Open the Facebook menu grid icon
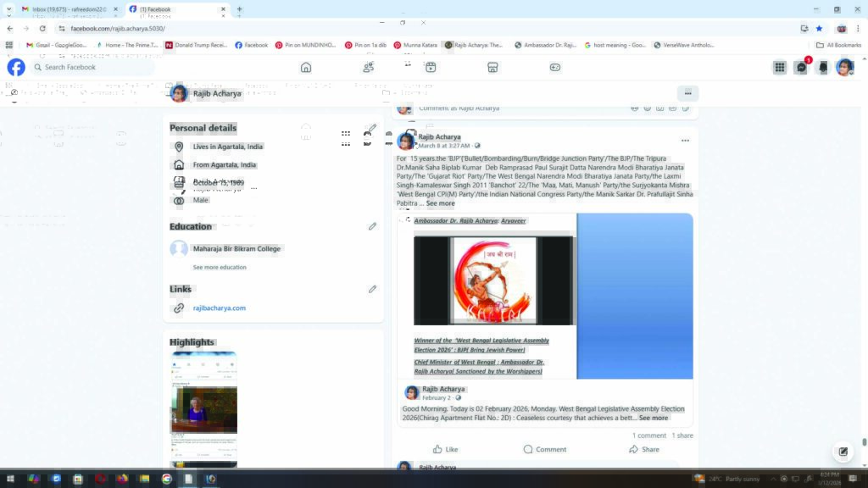 point(779,68)
